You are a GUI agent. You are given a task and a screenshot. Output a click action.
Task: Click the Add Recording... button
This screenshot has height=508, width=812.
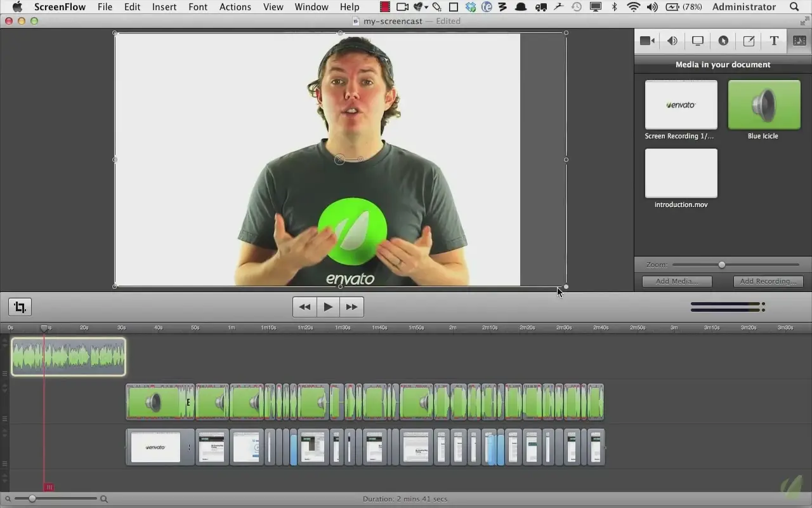(768, 281)
